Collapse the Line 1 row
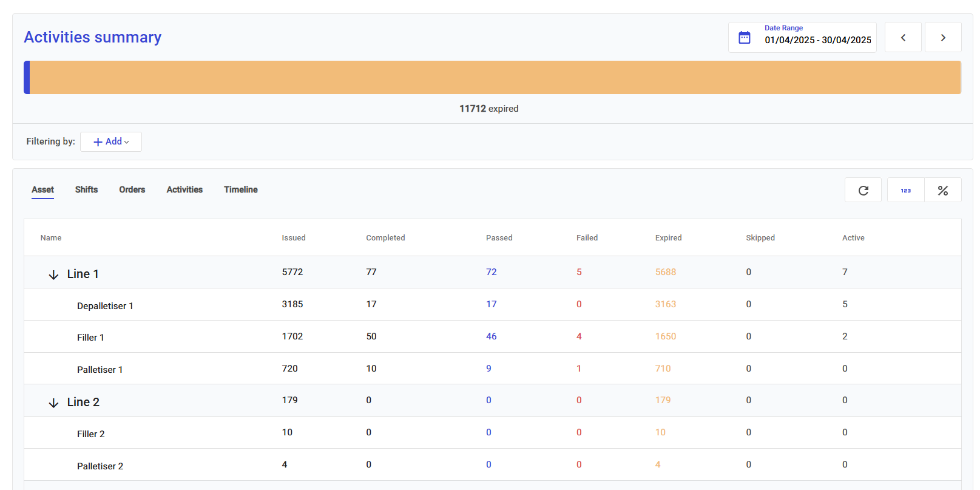Image resolution: width=980 pixels, height=490 pixels. pos(53,274)
